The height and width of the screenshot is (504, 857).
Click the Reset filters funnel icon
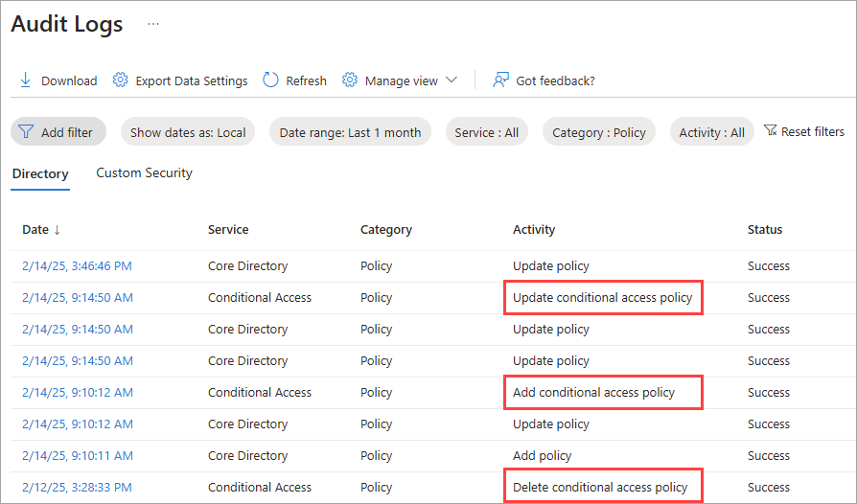coord(771,131)
